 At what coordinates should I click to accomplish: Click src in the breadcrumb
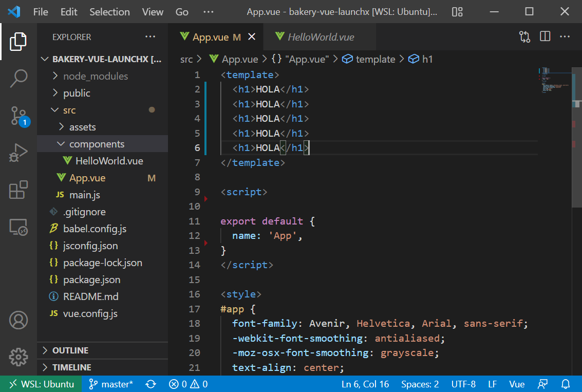[186, 59]
